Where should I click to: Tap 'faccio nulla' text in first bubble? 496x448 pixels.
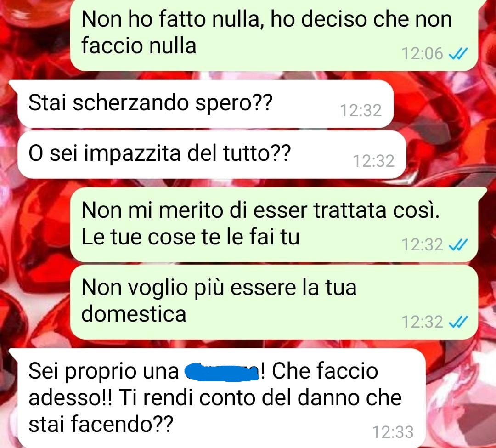[139, 45]
